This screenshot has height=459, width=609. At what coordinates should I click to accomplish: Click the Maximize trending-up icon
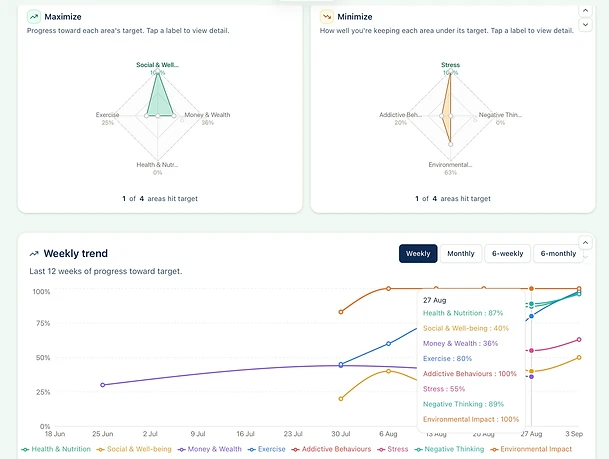[x=34, y=17]
